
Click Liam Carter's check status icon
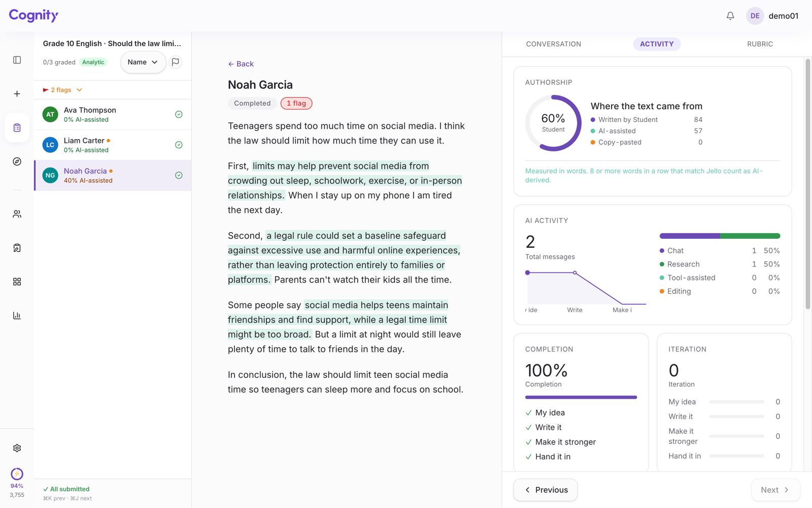click(179, 145)
